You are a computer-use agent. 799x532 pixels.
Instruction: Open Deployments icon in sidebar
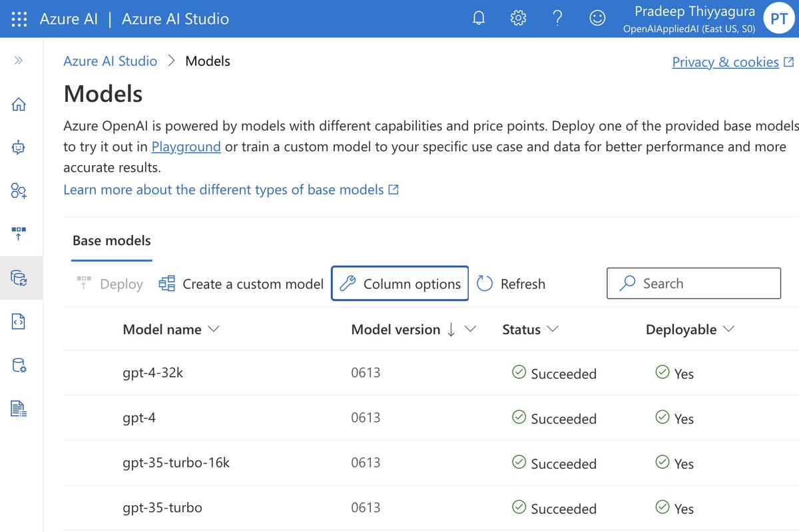pyautogui.click(x=19, y=234)
